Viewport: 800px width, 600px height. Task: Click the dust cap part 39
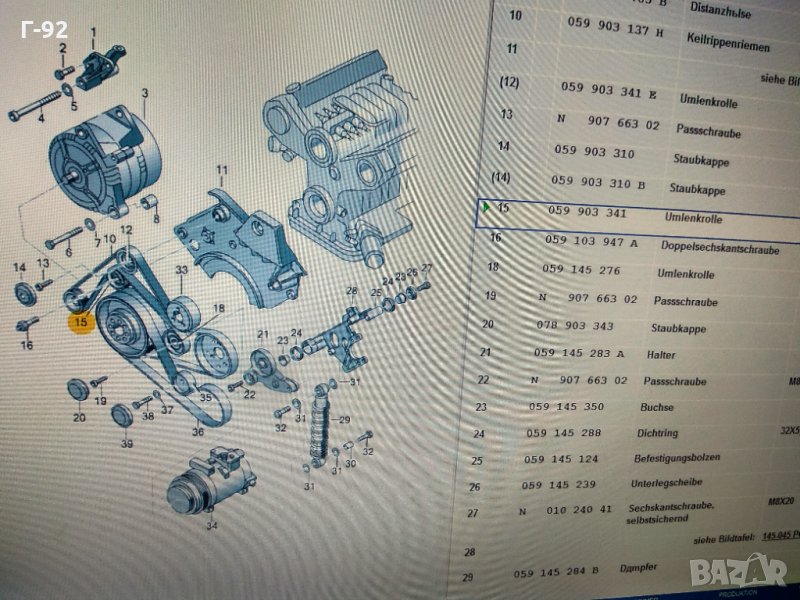click(122, 415)
